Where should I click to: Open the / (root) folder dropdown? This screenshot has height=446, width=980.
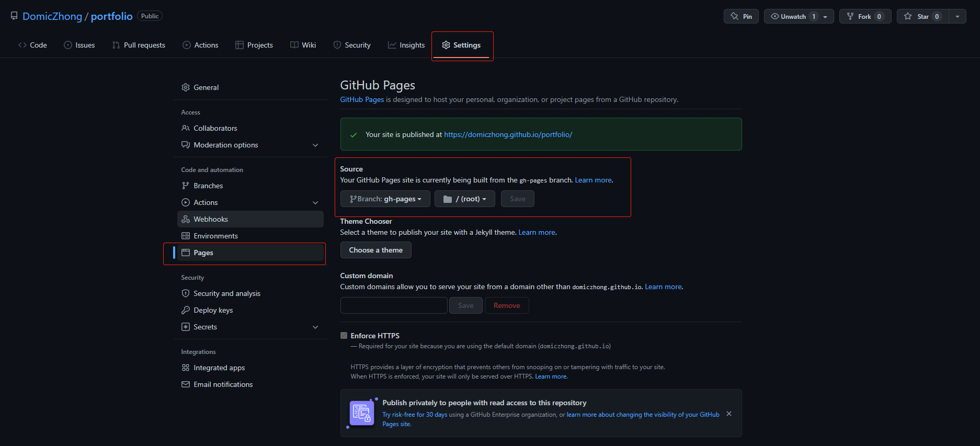[x=465, y=199]
